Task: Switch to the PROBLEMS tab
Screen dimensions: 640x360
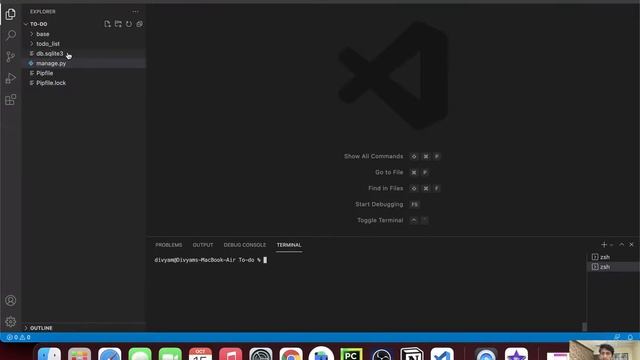Action: tap(169, 245)
